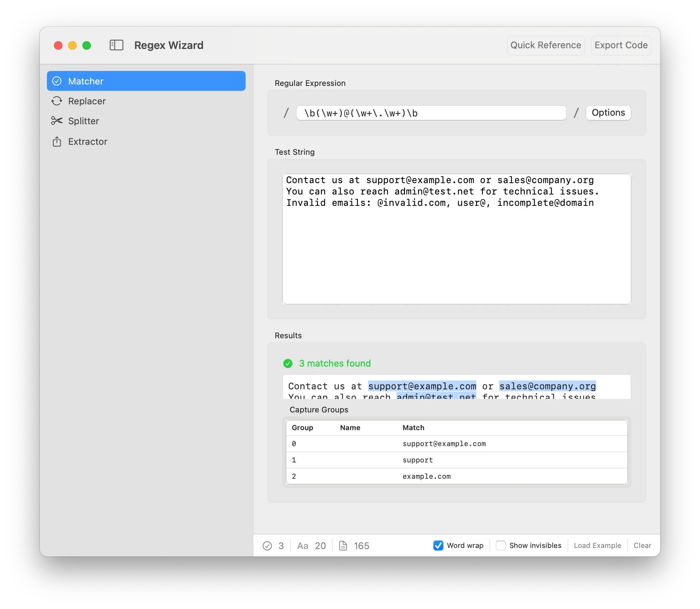Disable the Word wrap checkbox
700x609 pixels.
[x=438, y=545]
